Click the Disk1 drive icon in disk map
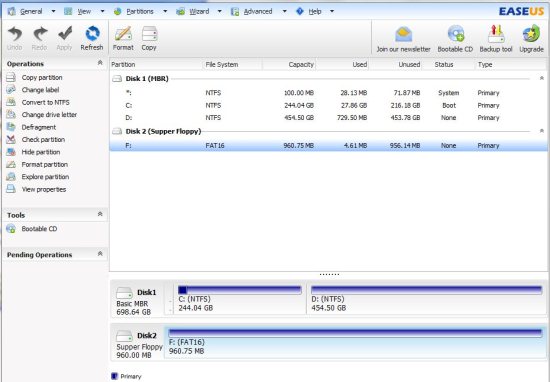550x382 pixels. (x=124, y=293)
